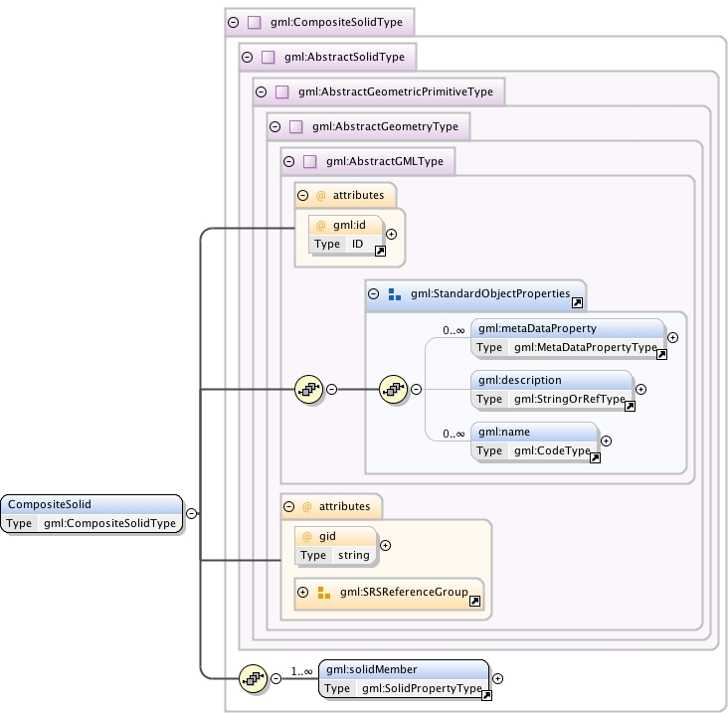The image size is (728, 713).
Task: Follow the reference arrow on gml:StandardObjectProperties
Action: click(x=577, y=303)
